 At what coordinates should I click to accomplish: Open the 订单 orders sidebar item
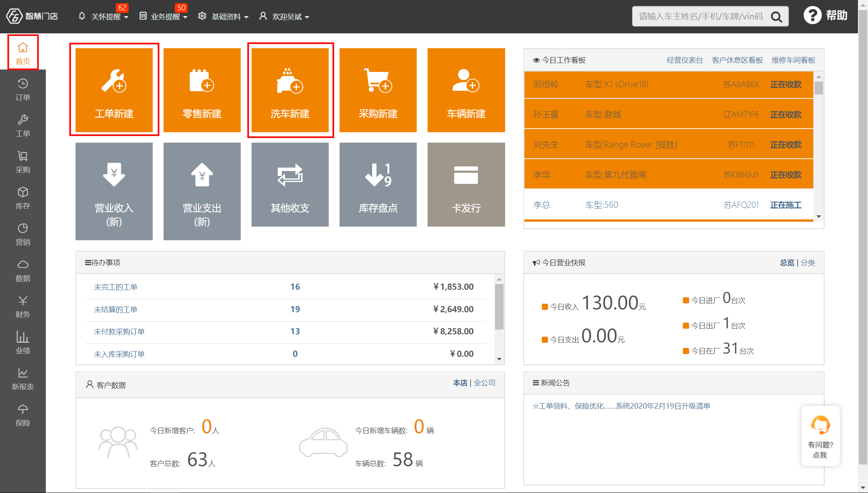23,90
